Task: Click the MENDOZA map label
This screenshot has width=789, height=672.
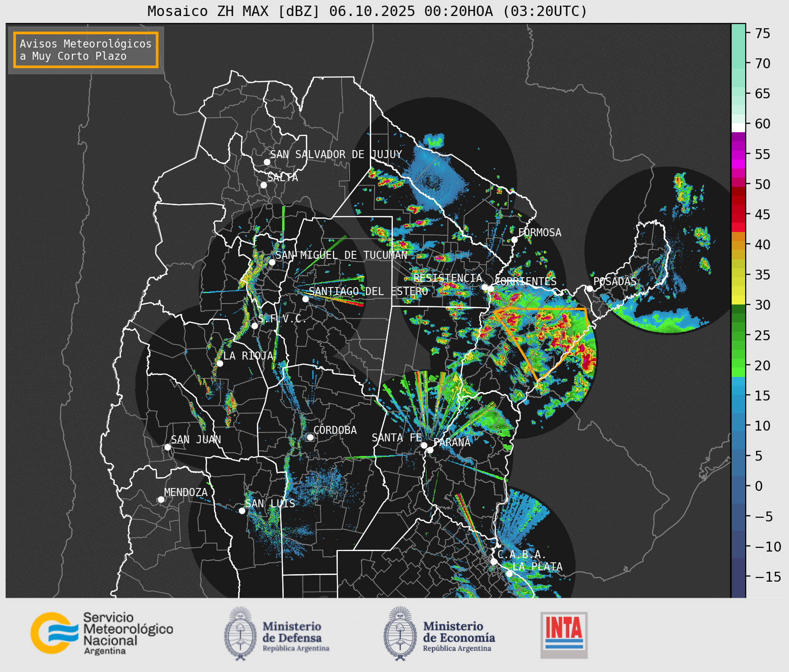Action: 186,492
